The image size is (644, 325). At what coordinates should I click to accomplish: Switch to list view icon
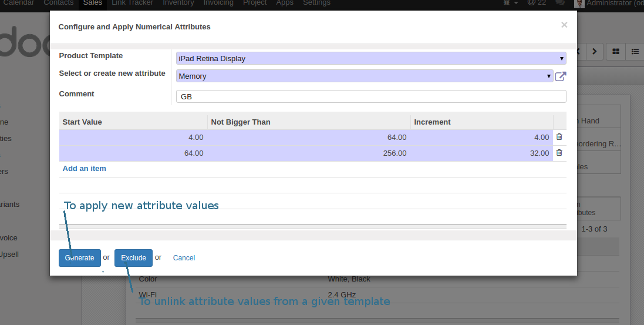coord(635,52)
